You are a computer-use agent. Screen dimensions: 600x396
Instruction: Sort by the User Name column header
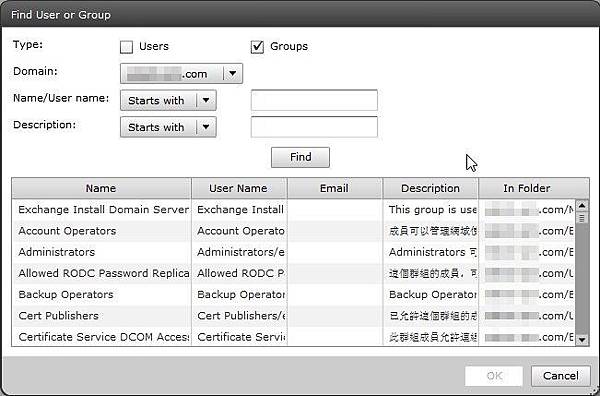click(x=239, y=188)
